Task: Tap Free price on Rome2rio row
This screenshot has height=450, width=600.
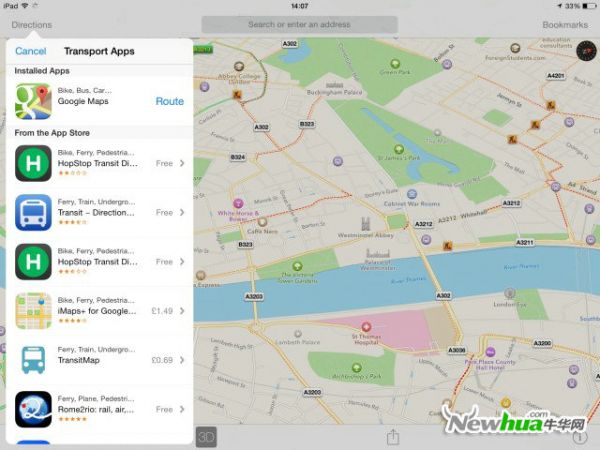Action: pyautogui.click(x=164, y=409)
